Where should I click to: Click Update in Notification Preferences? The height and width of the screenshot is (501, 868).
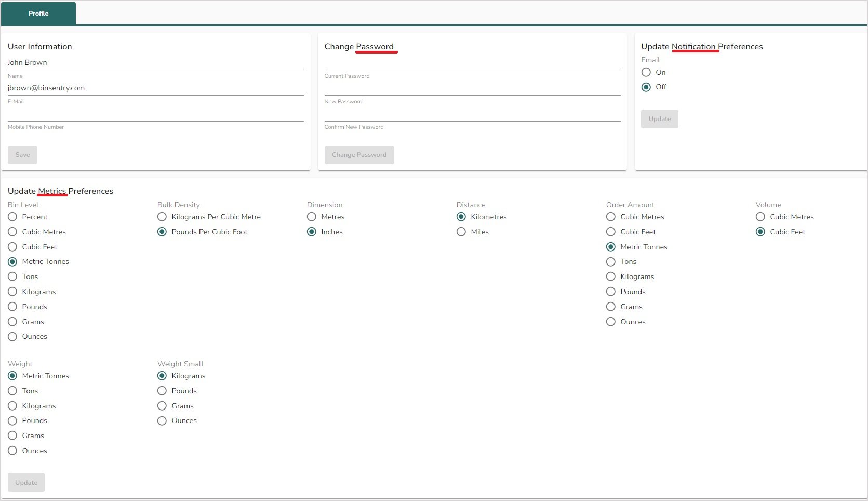point(659,118)
